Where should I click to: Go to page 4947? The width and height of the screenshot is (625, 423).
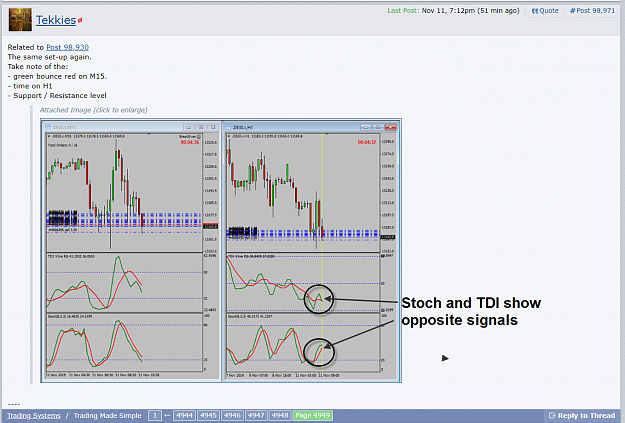(256, 415)
